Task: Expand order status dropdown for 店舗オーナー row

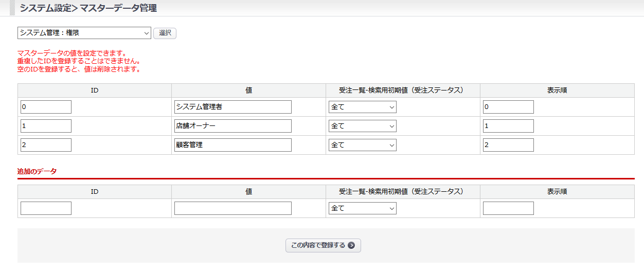Action: [x=362, y=126]
